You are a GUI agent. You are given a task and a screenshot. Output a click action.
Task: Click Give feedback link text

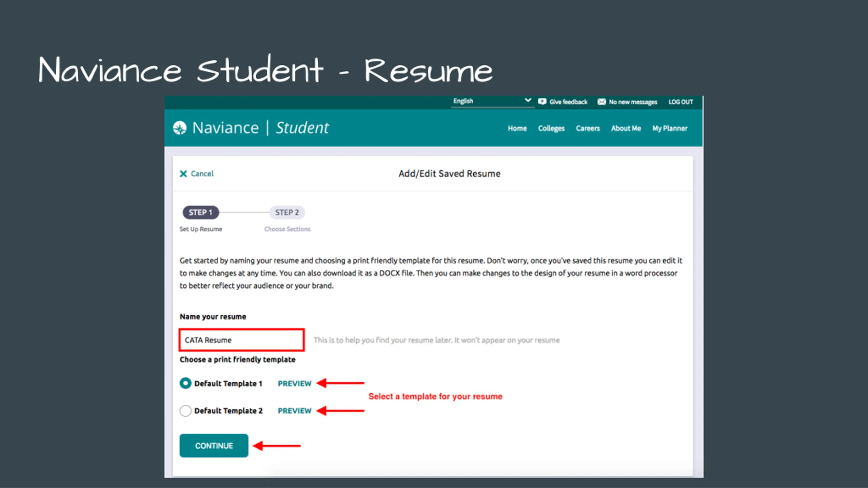coord(568,102)
